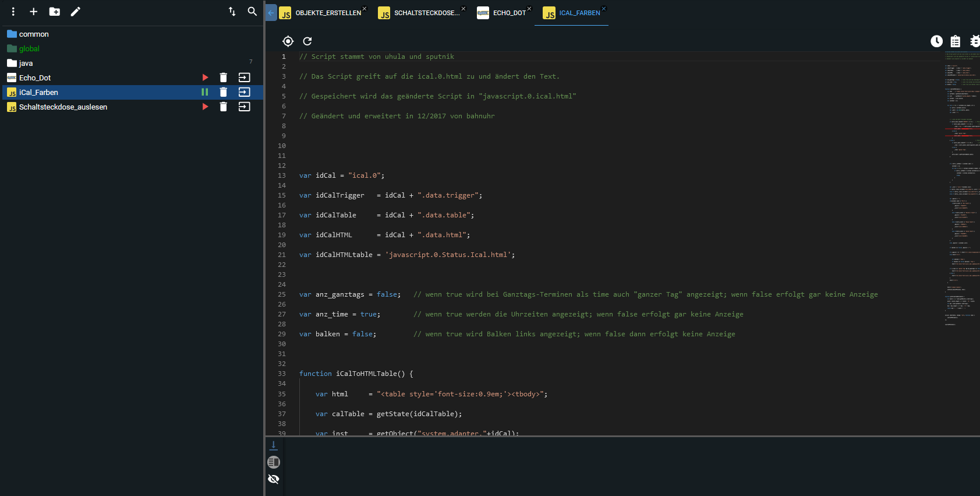Image resolution: width=980 pixels, height=496 pixels.
Task: Create a new folder
Action: pos(55,12)
